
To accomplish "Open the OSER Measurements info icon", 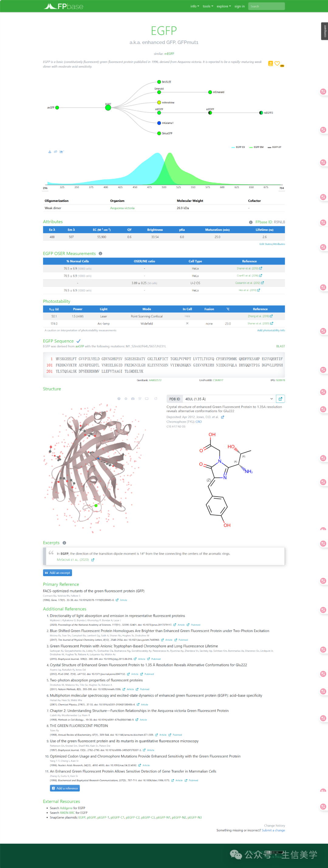I will [100, 253].
